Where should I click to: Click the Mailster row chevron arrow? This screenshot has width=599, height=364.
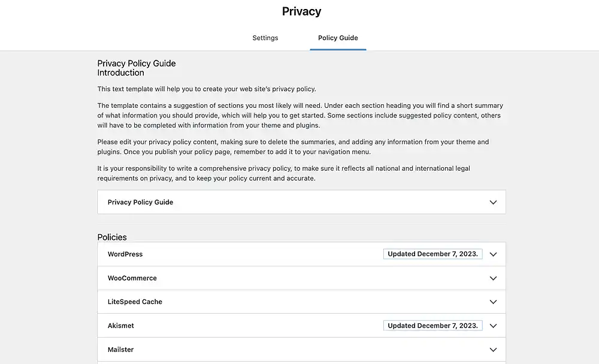493,350
